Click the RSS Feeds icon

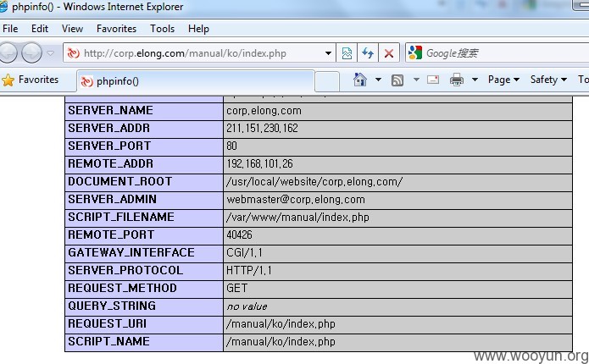tap(397, 80)
